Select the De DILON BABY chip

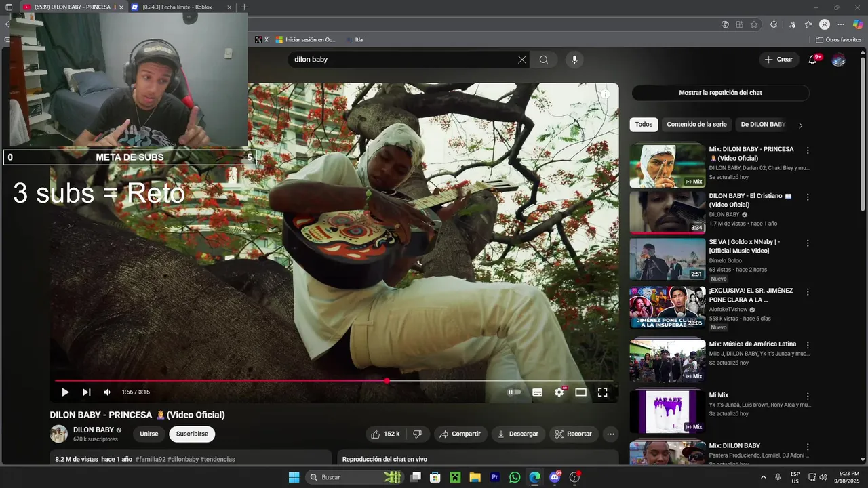click(762, 125)
